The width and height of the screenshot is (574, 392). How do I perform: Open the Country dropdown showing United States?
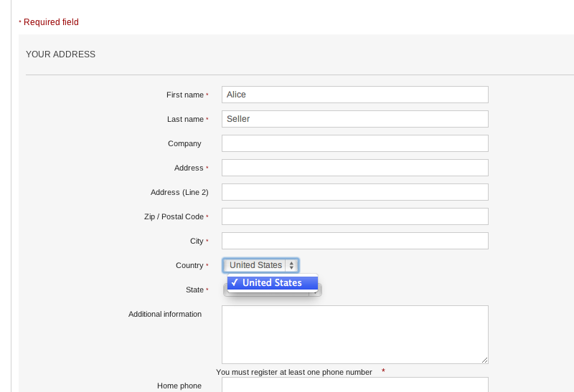[x=256, y=265]
